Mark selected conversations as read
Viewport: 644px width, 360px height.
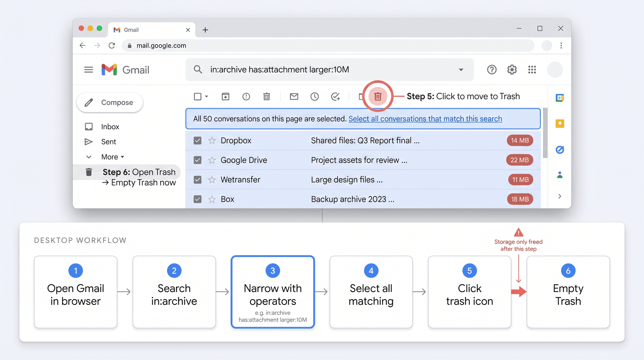294,96
